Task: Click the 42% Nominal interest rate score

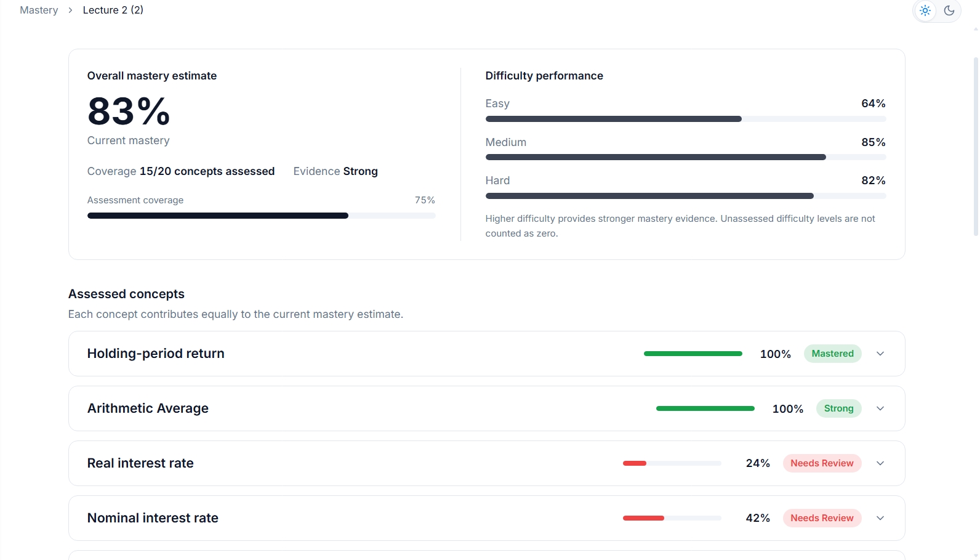Action: pos(758,518)
